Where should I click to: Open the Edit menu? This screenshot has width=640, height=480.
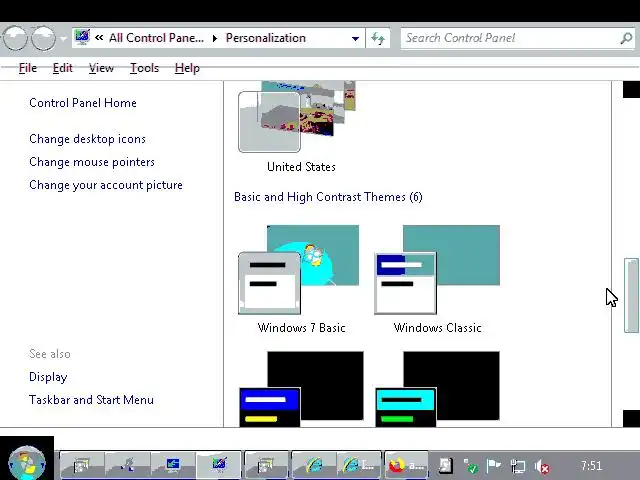tap(62, 68)
